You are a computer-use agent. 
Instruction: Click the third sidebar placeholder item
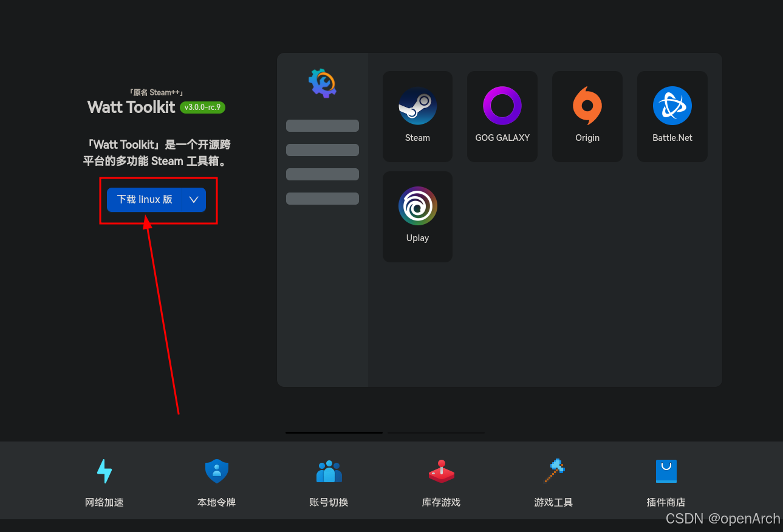[323, 174]
